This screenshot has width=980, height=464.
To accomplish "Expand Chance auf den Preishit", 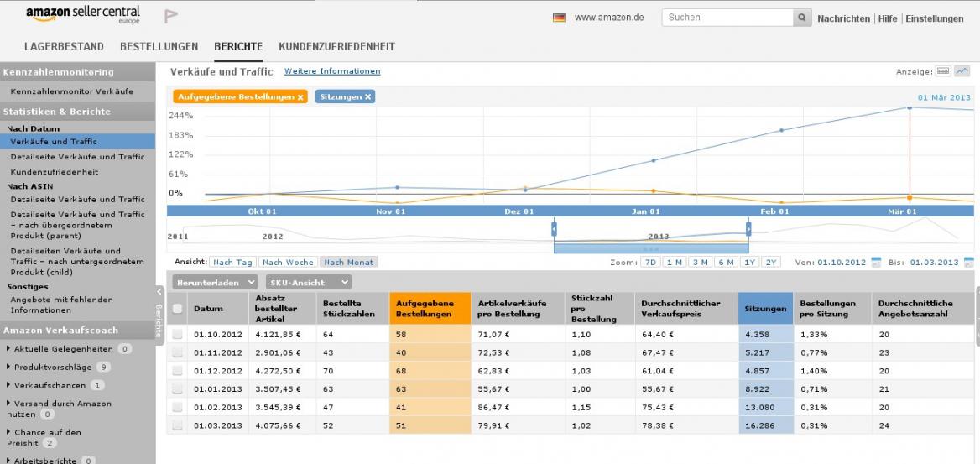I will (x=44, y=437).
